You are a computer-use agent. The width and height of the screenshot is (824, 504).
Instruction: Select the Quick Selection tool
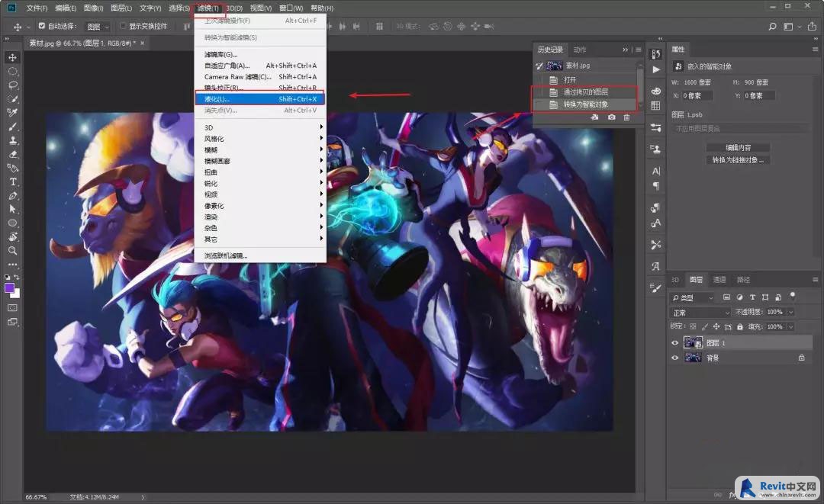pyautogui.click(x=13, y=98)
